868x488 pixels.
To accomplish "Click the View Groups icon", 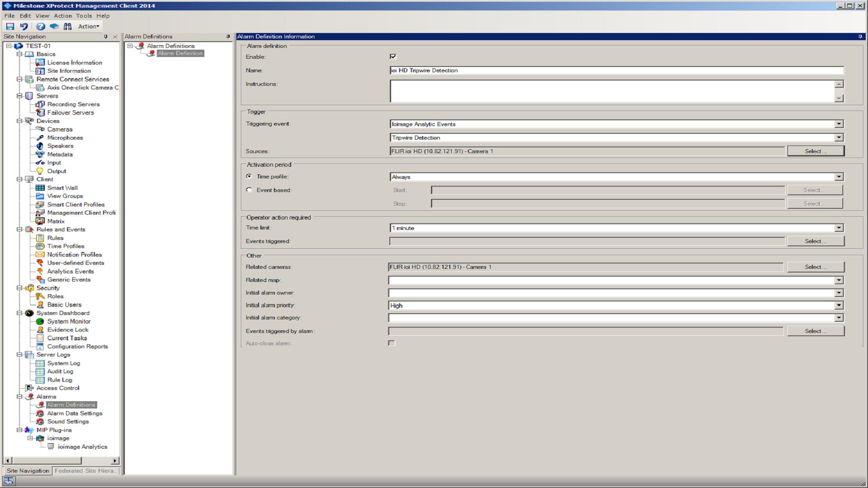I will 40,196.
